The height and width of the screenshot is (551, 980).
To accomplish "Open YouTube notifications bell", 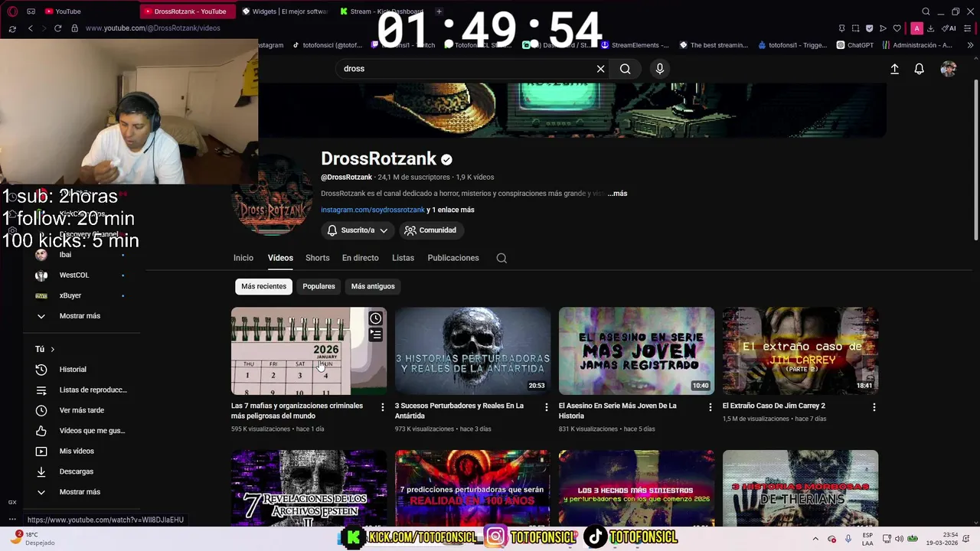I will (920, 69).
